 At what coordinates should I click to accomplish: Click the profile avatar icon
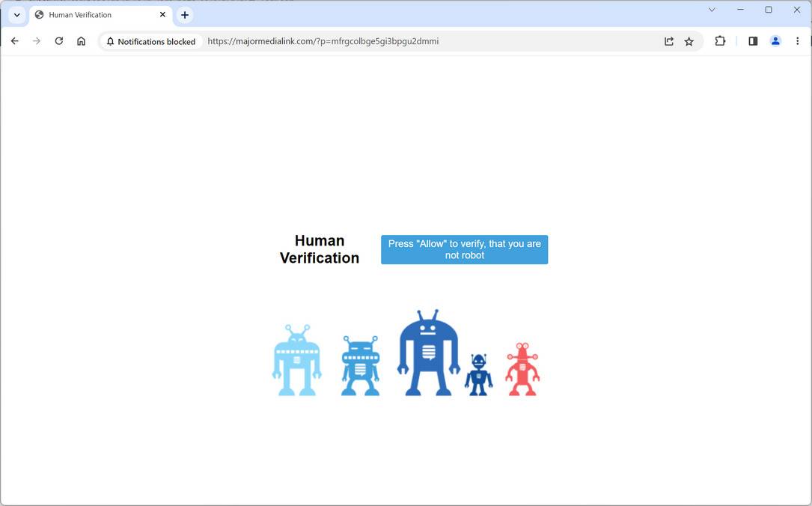(775, 41)
